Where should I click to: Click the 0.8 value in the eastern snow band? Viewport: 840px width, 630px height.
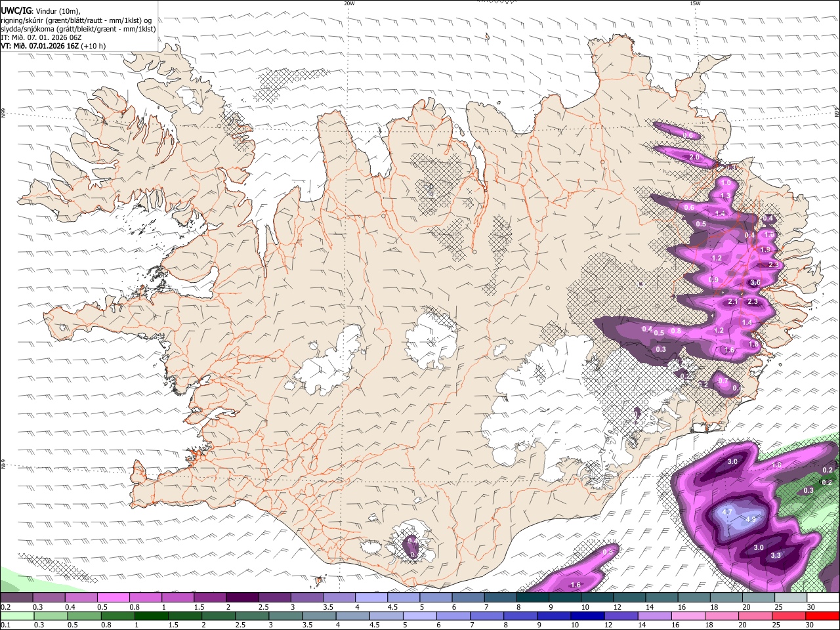point(676,331)
